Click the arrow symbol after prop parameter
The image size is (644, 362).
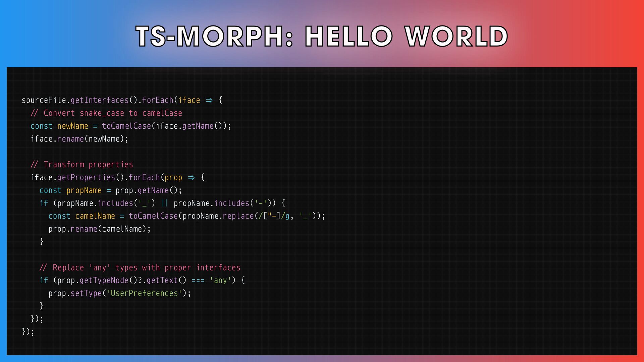(x=191, y=177)
